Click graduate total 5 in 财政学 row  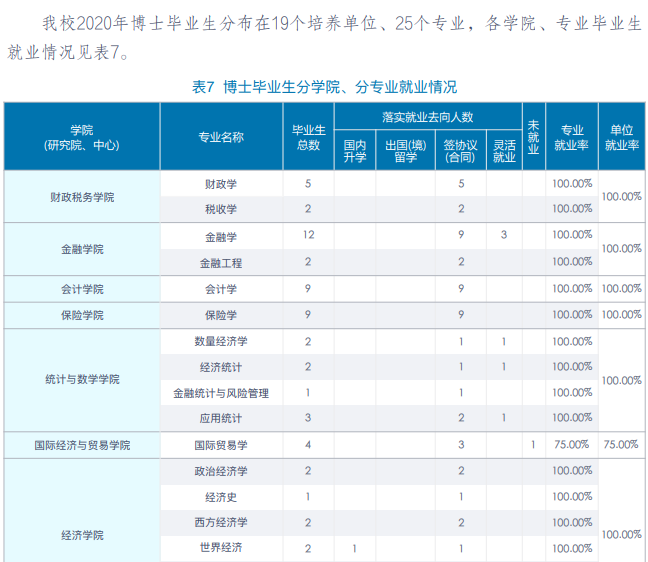coord(308,183)
